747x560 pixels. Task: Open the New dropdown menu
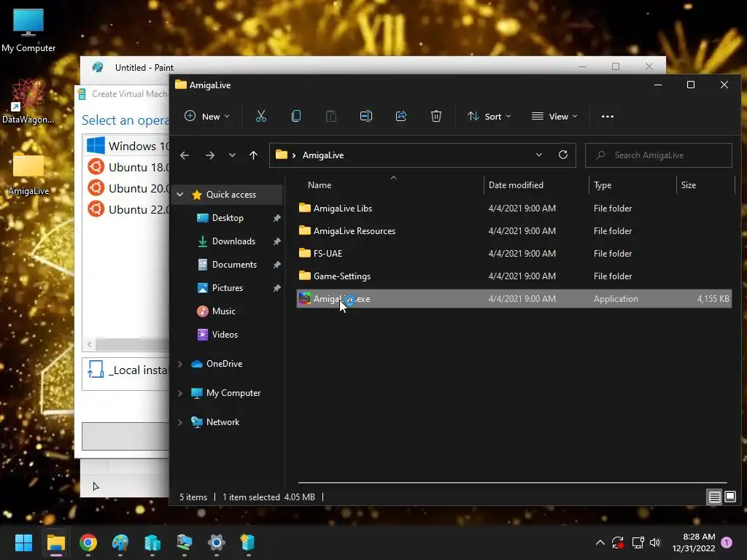coord(206,116)
